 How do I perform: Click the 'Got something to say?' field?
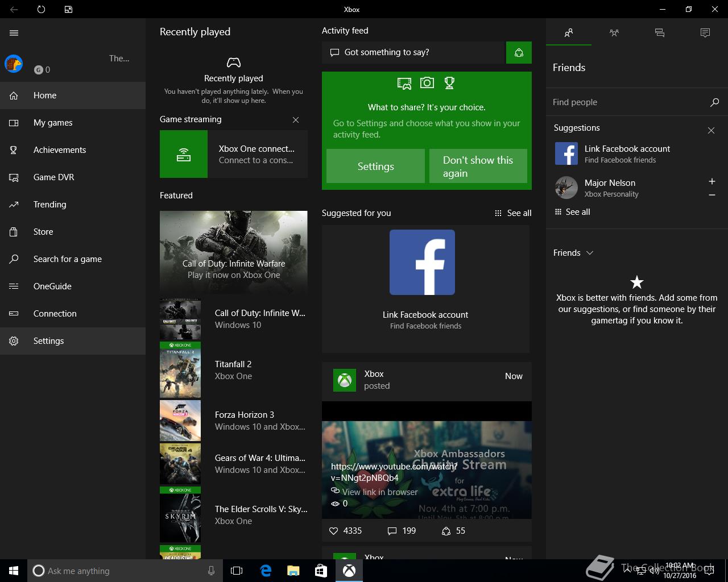(x=413, y=52)
